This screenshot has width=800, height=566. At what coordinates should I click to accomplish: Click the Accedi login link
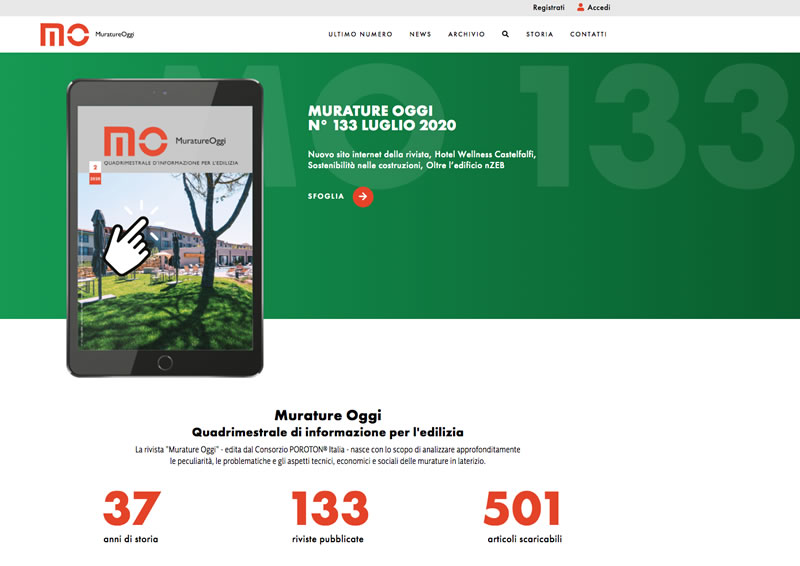coord(598,8)
